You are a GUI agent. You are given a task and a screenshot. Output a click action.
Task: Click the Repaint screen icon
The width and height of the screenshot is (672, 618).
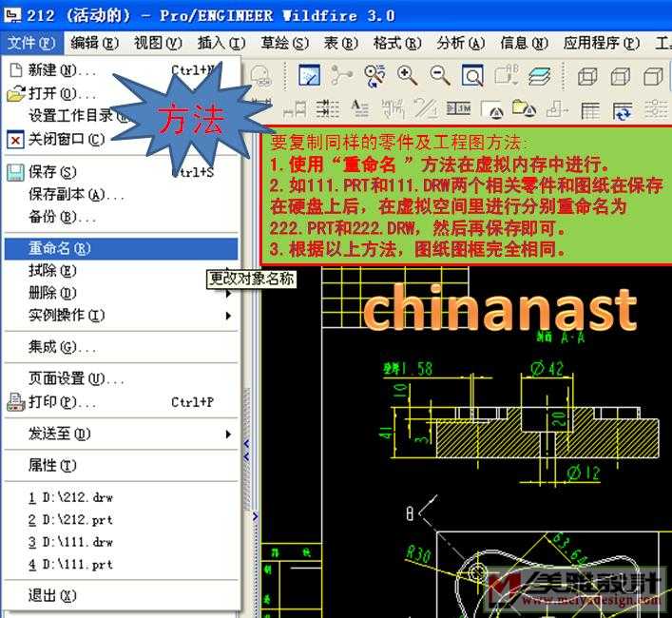[x=309, y=75]
